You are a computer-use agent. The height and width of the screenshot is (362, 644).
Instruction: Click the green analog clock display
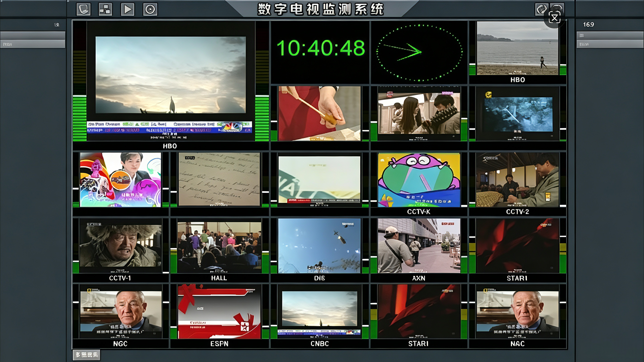419,52
